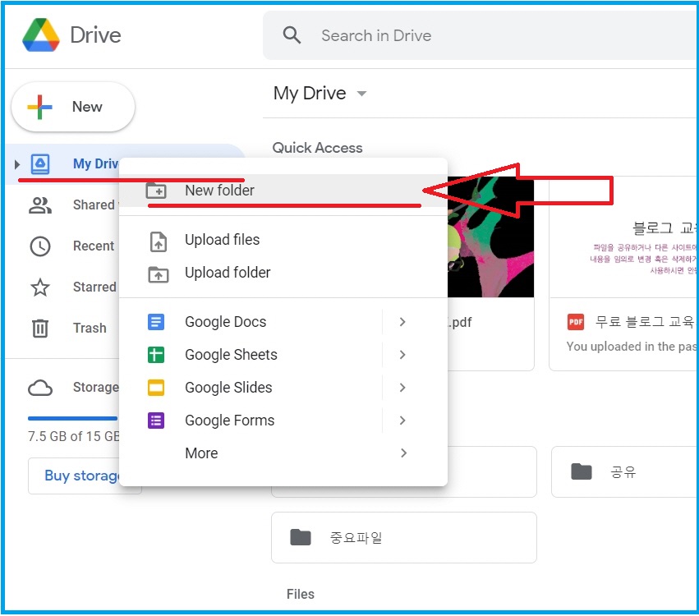
Task: Click the 공유 folder icon
Action: coord(582,471)
